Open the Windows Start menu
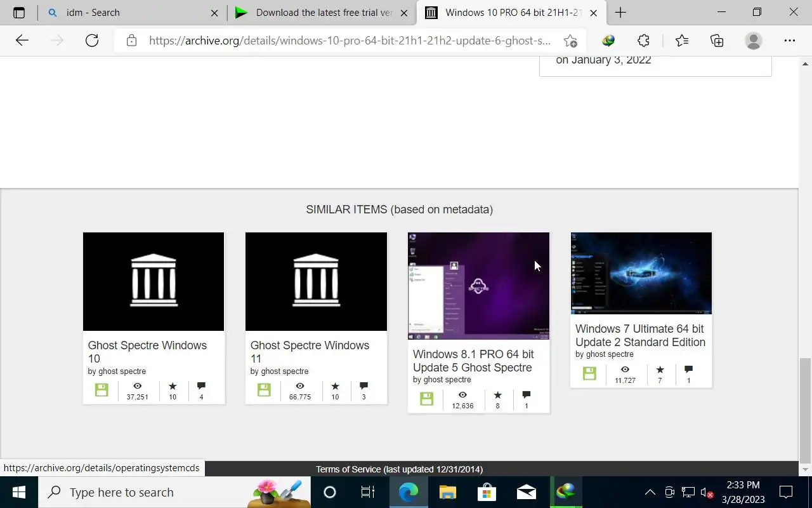Viewport: 812px width, 508px height. [x=18, y=492]
